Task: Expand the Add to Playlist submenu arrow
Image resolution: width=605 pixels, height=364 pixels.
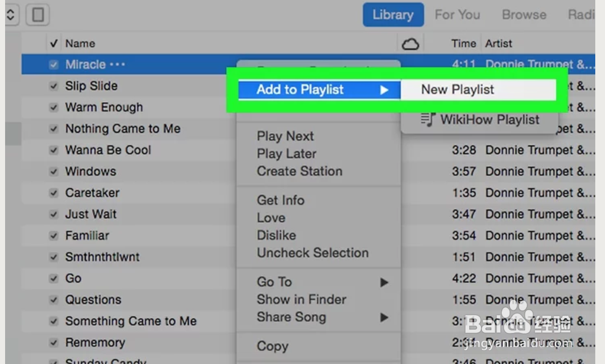Action: coord(384,90)
